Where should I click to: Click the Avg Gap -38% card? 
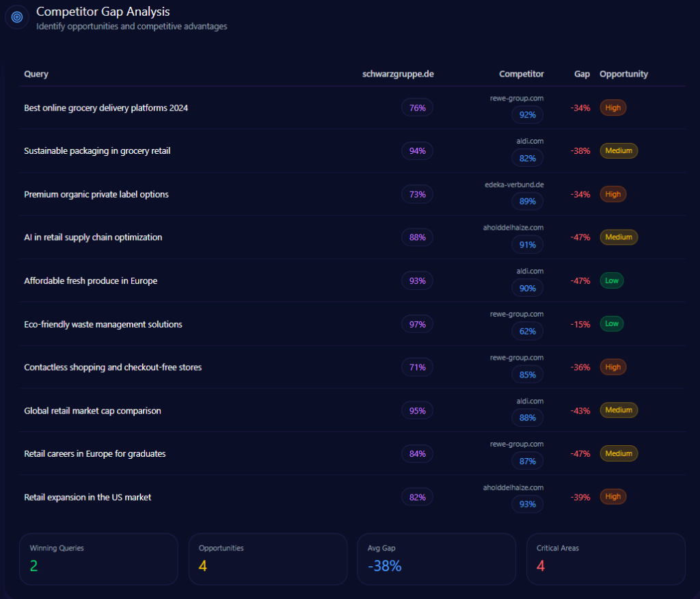(x=436, y=559)
